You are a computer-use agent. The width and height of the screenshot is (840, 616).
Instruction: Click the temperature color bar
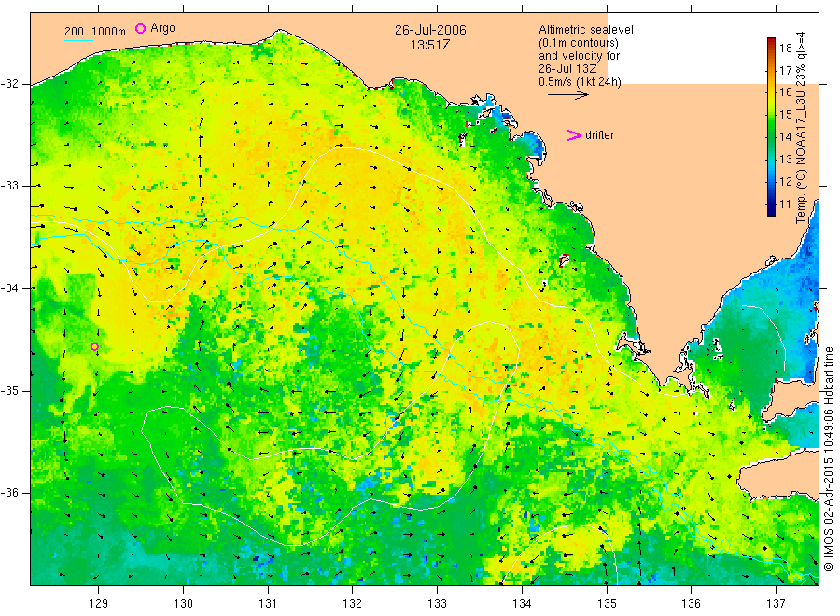tap(771, 126)
